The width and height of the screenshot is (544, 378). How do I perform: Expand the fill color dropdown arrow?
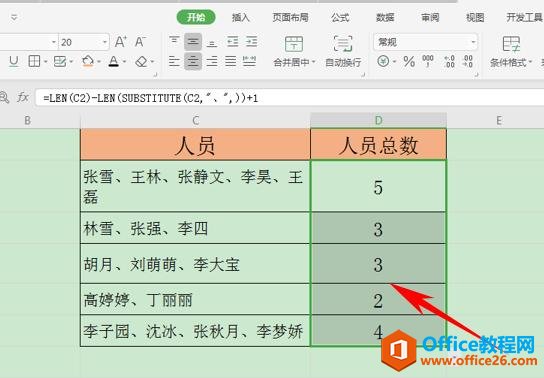(99, 62)
